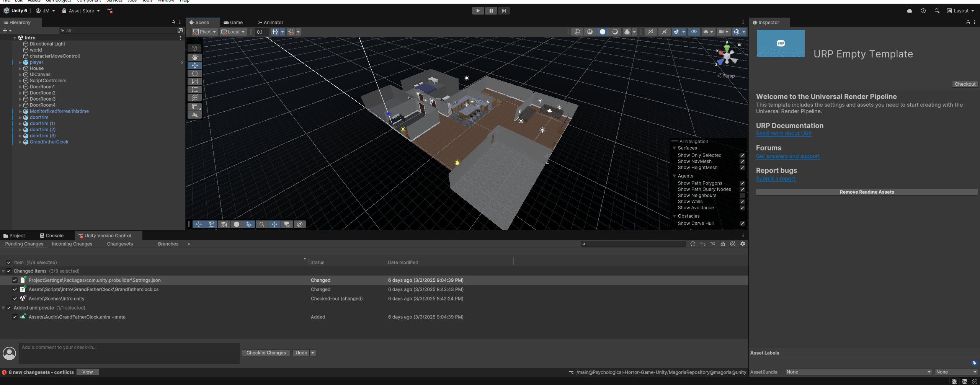Open Unity cloud services icon
Image resolution: width=980 pixels, height=385 pixels.
[x=910, y=11]
